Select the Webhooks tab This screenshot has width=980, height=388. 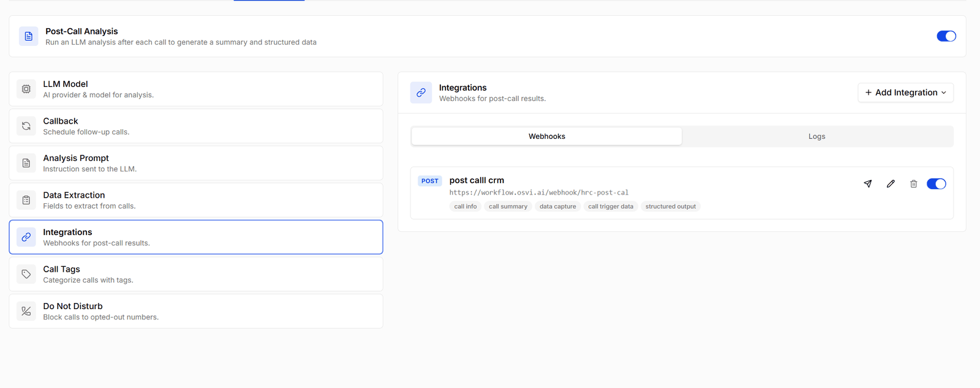(x=546, y=136)
